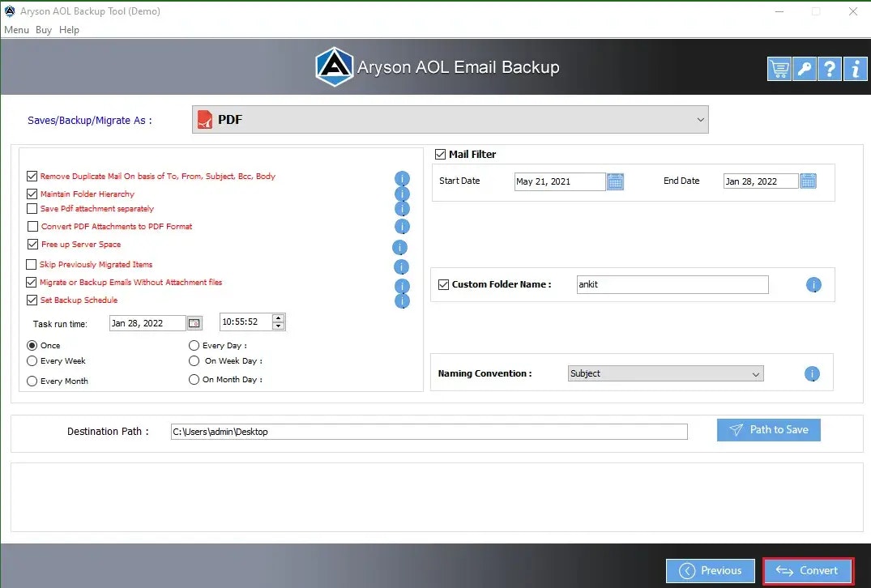Click the Aryson logo in header

(335, 66)
